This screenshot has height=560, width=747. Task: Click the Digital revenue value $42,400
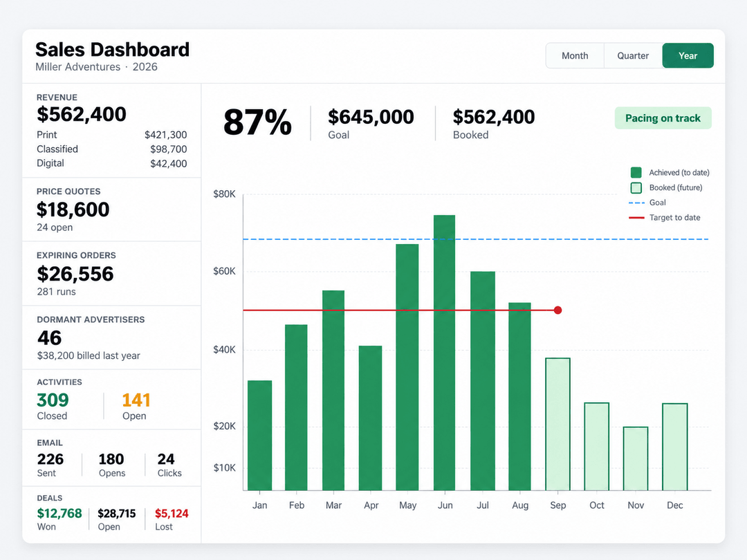(168, 163)
